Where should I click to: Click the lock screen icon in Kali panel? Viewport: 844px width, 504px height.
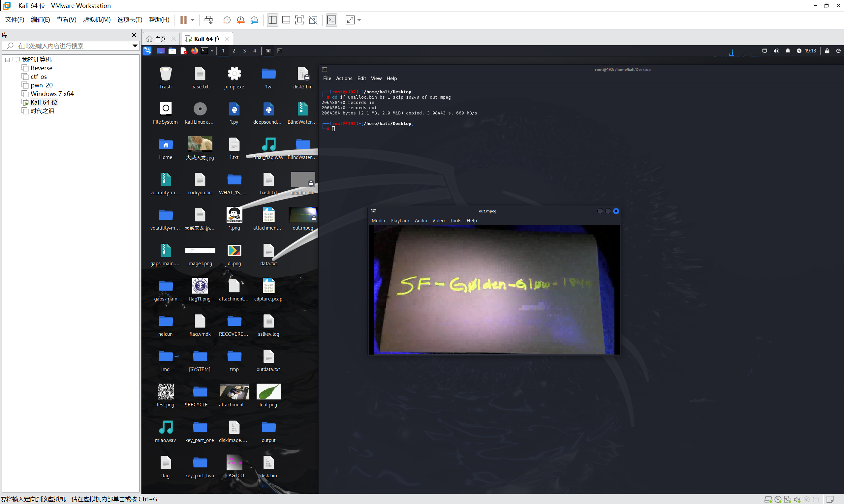pos(827,51)
